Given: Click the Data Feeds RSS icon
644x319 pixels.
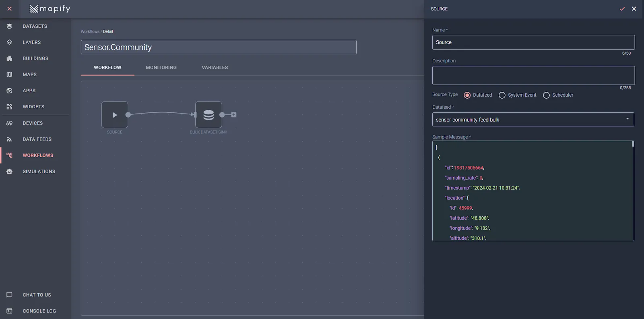Looking at the screenshot, I should [9, 139].
